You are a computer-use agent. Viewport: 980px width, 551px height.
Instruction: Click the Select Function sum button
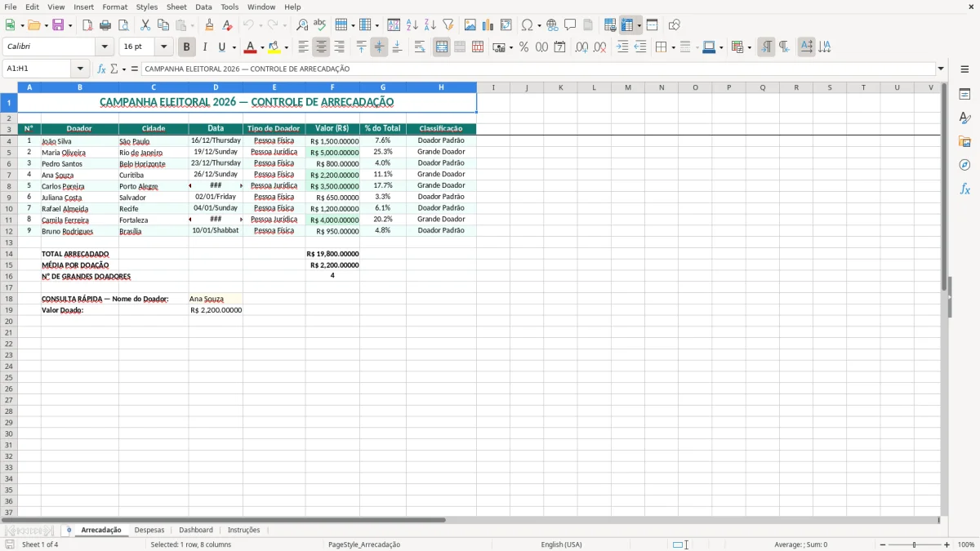pyautogui.click(x=114, y=69)
